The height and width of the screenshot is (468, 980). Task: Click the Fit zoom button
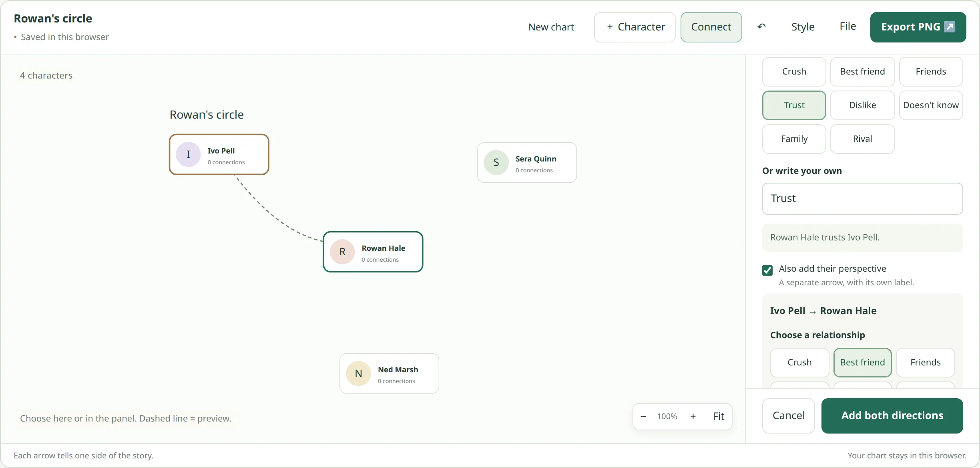click(x=719, y=416)
